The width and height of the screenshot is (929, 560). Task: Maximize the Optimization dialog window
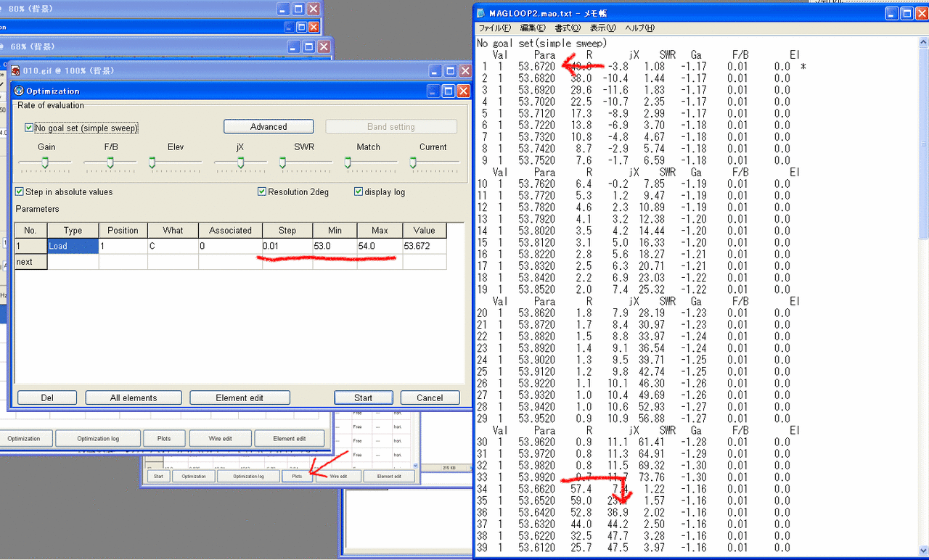tap(449, 91)
